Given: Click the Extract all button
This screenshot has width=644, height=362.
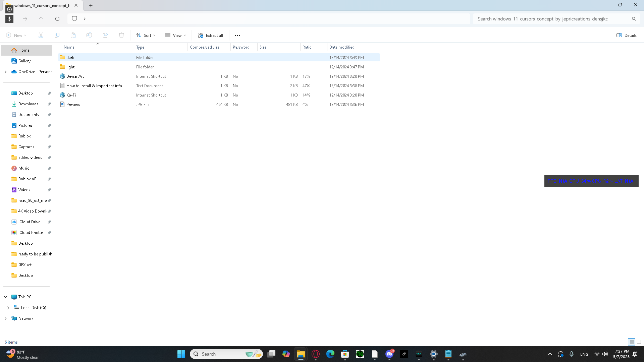Looking at the screenshot, I should 210,35.
